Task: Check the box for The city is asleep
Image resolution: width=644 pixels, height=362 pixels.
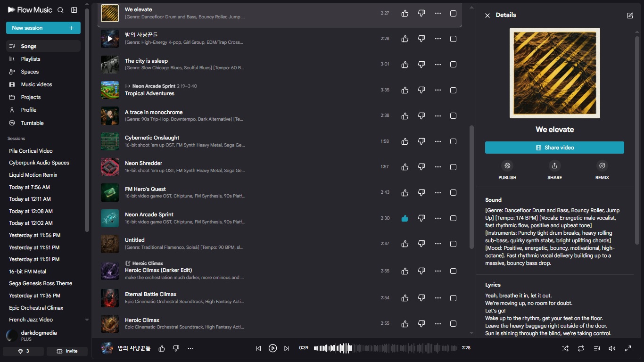Action: click(x=453, y=65)
